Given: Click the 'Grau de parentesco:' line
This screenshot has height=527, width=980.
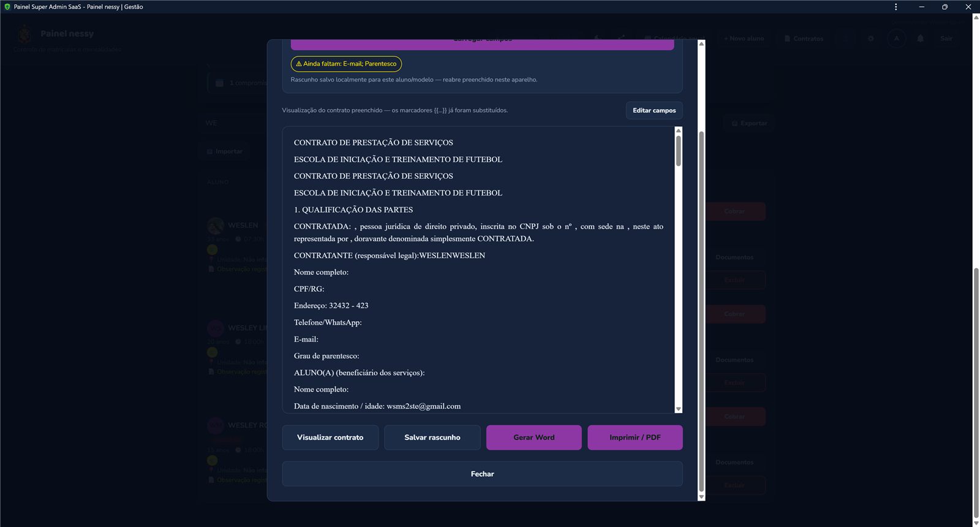Looking at the screenshot, I should click(326, 356).
